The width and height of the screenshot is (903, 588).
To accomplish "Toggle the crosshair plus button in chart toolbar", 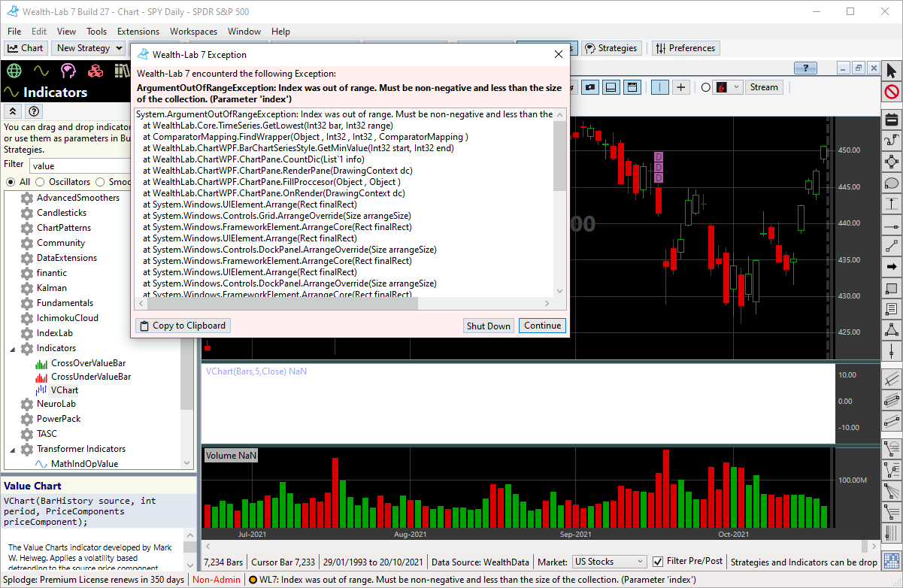I will [x=680, y=87].
